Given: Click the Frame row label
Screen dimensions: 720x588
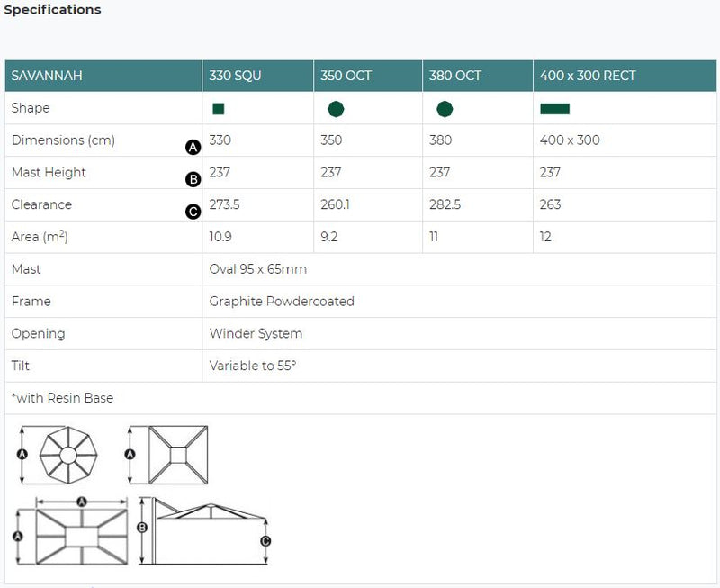Looking at the screenshot, I should 31,302.
